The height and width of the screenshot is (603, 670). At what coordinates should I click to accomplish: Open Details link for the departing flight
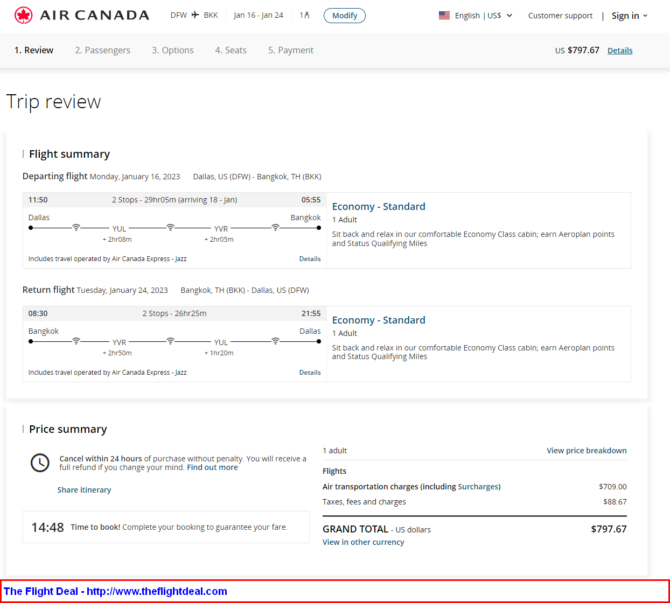point(310,259)
